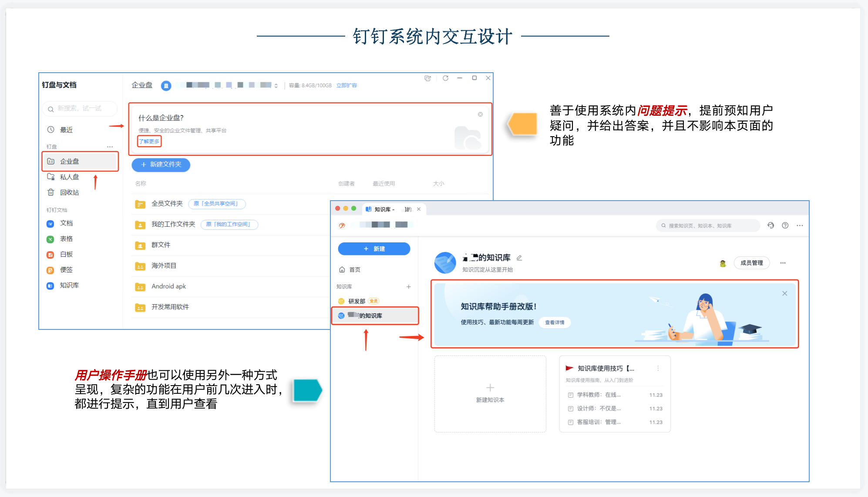Close the 知识库 browser tab
Viewport: 868px width, 497px height.
coord(419,209)
